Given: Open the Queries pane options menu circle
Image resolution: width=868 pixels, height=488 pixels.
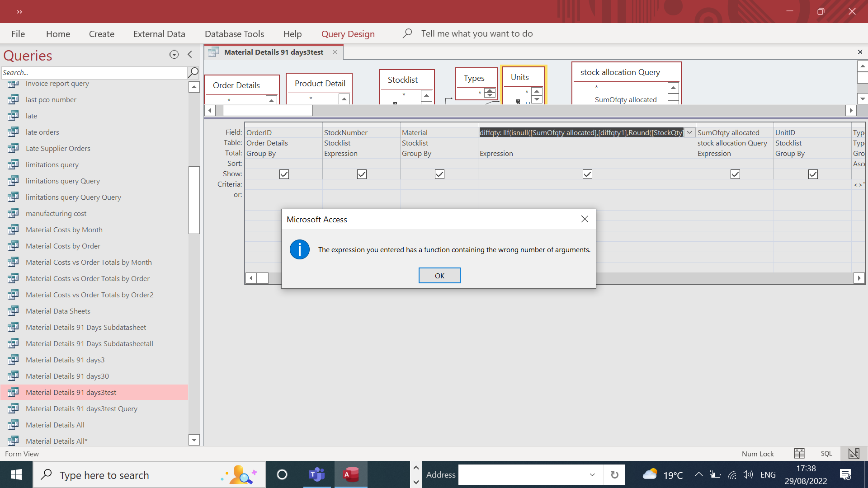Looking at the screenshot, I should click(174, 55).
